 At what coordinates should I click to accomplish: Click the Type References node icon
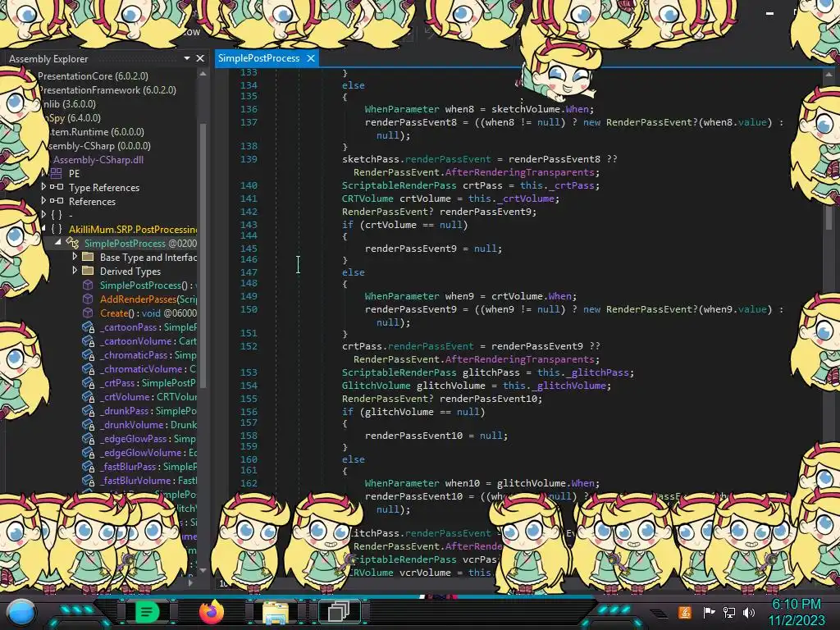[57, 187]
